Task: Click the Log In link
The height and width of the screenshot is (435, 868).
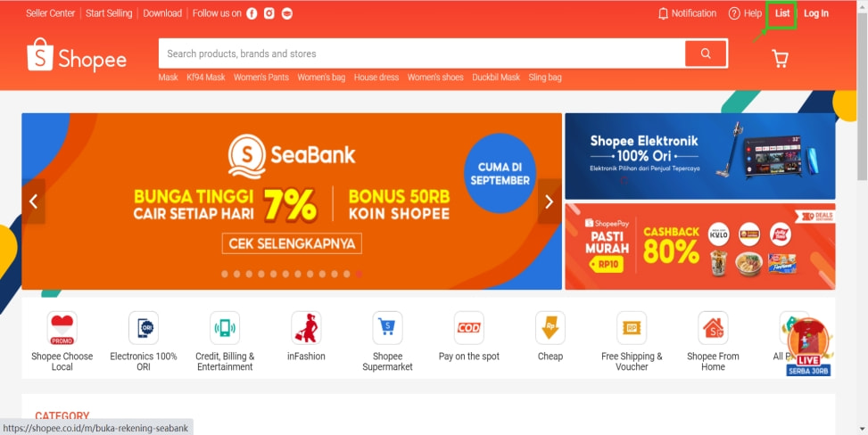Action: (816, 14)
